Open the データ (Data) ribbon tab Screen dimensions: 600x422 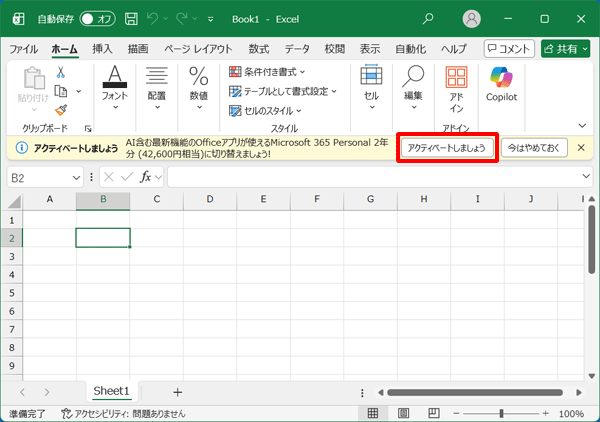click(297, 48)
